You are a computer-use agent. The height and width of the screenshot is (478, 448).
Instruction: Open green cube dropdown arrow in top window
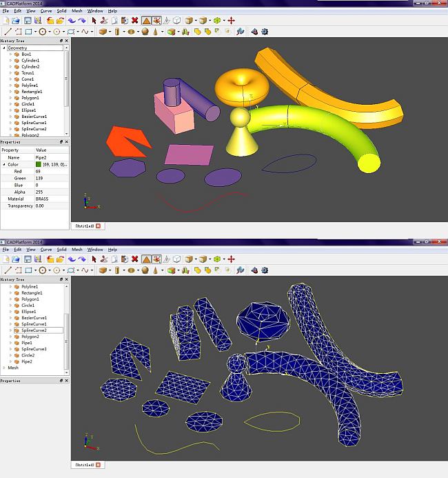click(224, 21)
